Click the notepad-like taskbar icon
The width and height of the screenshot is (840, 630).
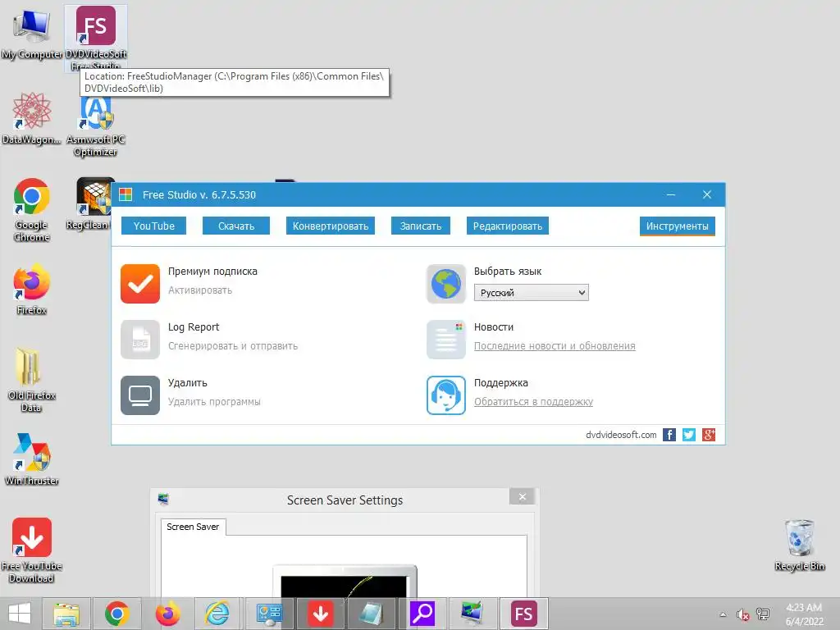(371, 614)
